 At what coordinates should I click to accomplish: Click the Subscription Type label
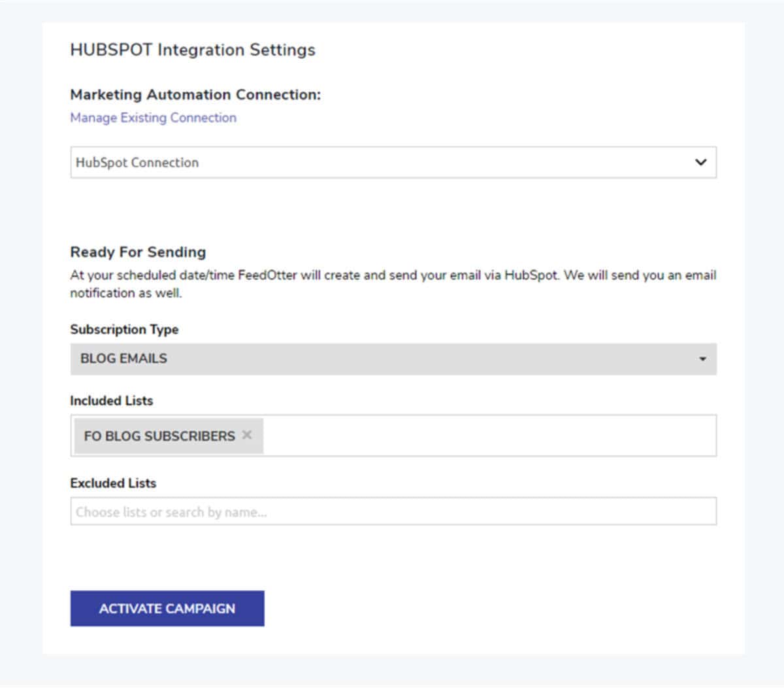tap(124, 330)
